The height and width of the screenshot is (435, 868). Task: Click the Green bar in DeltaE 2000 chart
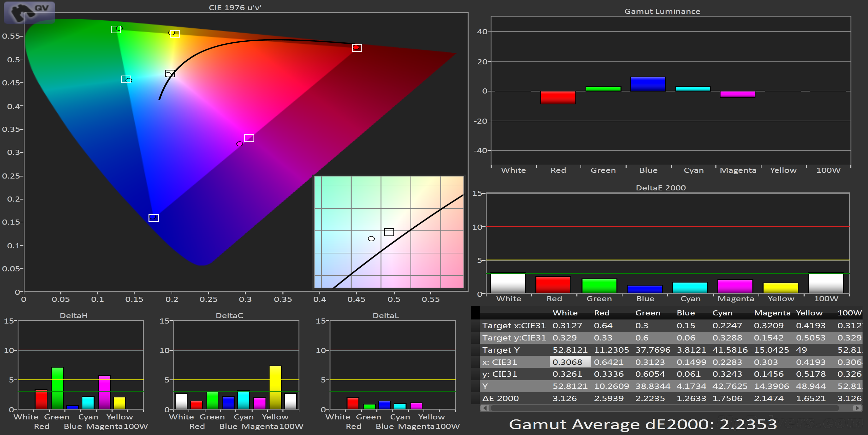[x=599, y=286]
